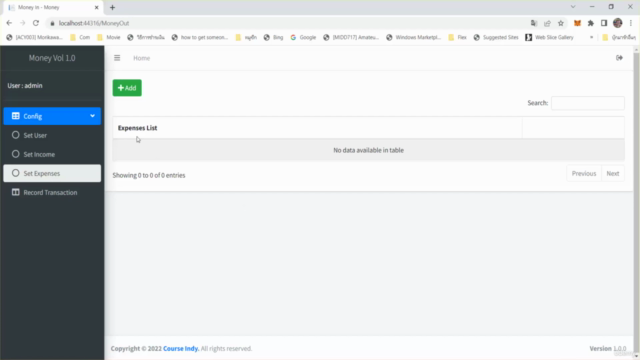Open the Web Slice Gallery bookmark

[549, 37]
